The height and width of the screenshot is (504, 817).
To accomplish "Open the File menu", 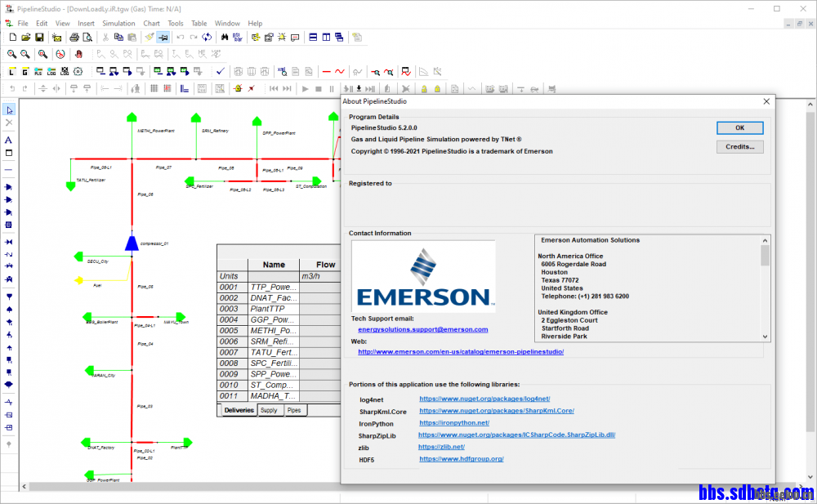I will 23,24.
